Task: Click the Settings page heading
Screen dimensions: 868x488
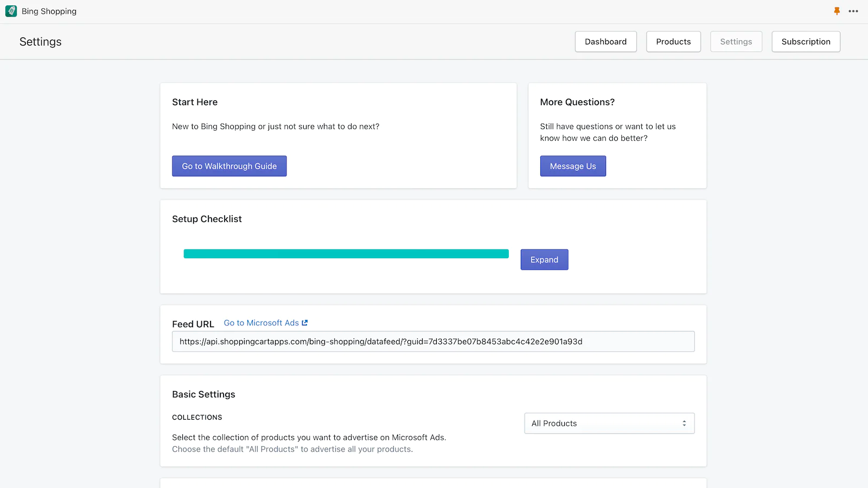Action: (x=41, y=42)
